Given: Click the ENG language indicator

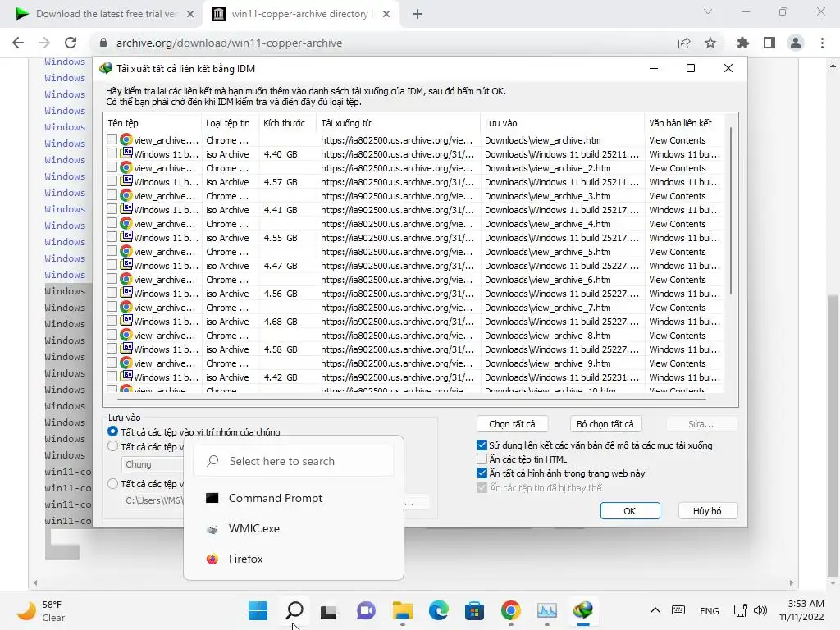Looking at the screenshot, I should click(x=710, y=610).
